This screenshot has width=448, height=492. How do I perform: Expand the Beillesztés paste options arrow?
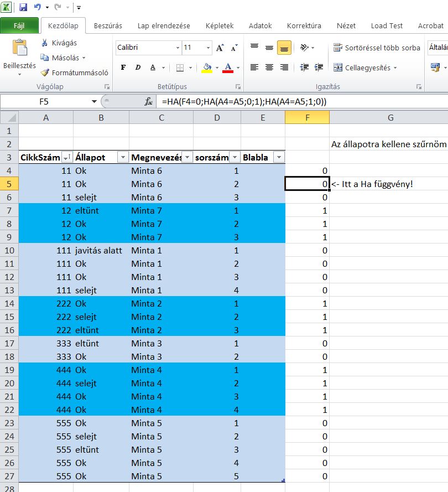19,74
